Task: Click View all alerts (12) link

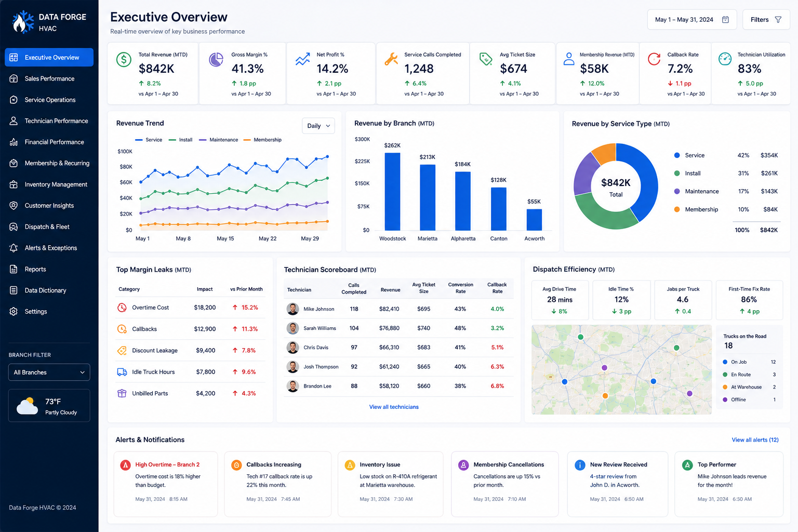Action: (x=755, y=440)
